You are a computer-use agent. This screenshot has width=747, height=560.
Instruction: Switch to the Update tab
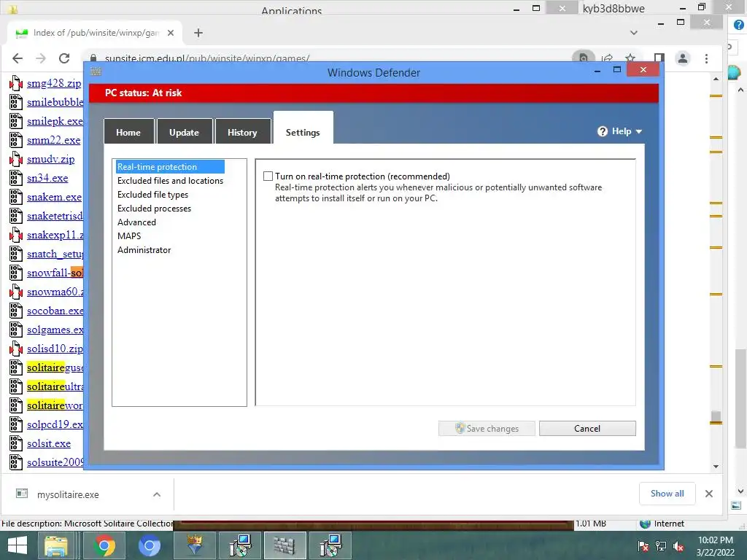coord(184,132)
